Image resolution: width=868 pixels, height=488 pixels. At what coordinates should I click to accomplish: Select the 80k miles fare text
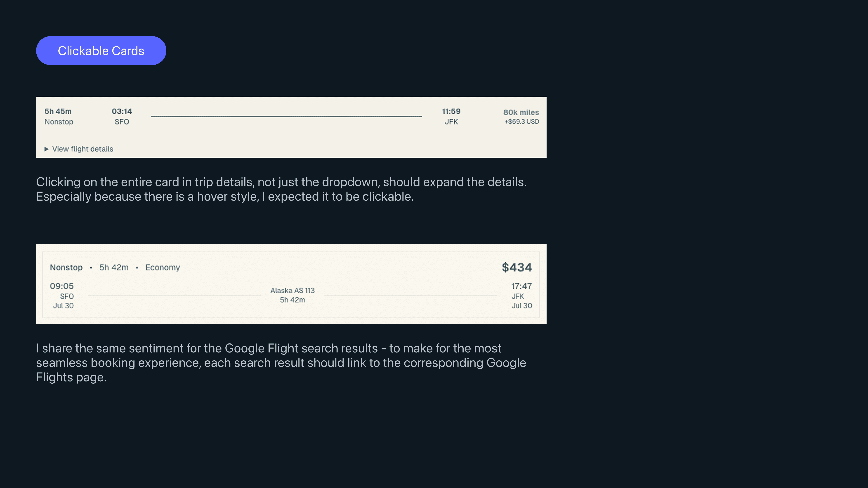click(521, 112)
